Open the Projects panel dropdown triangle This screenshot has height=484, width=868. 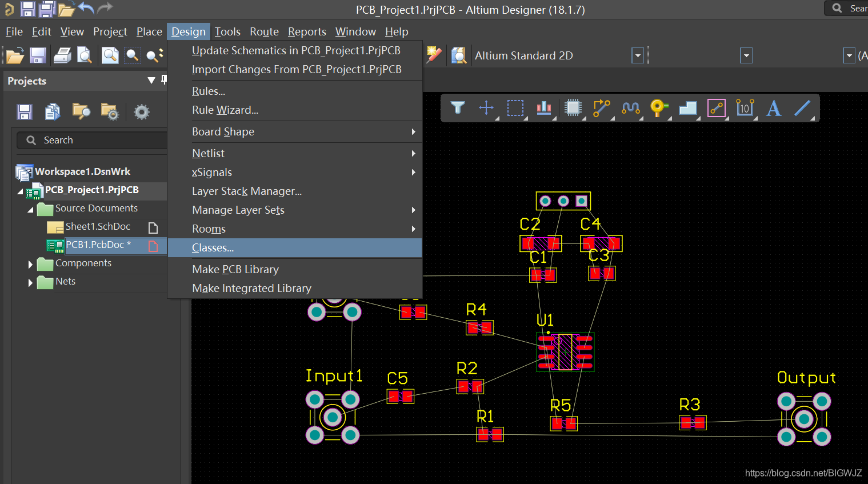click(151, 81)
